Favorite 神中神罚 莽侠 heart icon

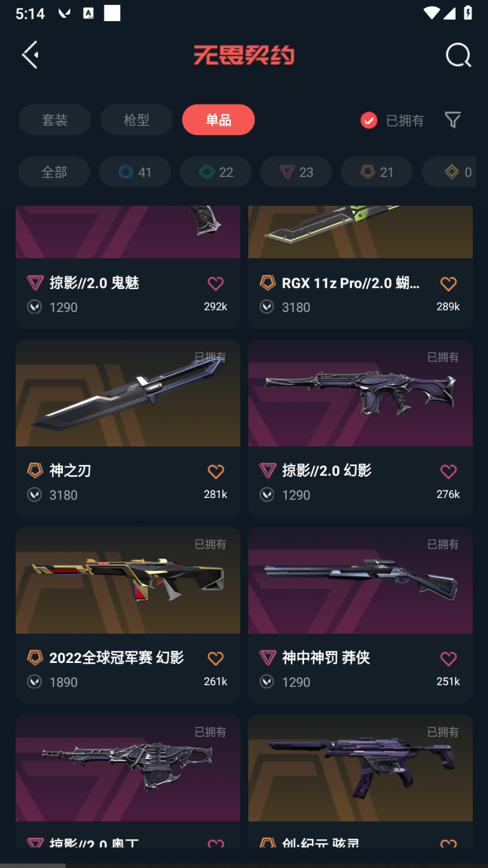449,658
